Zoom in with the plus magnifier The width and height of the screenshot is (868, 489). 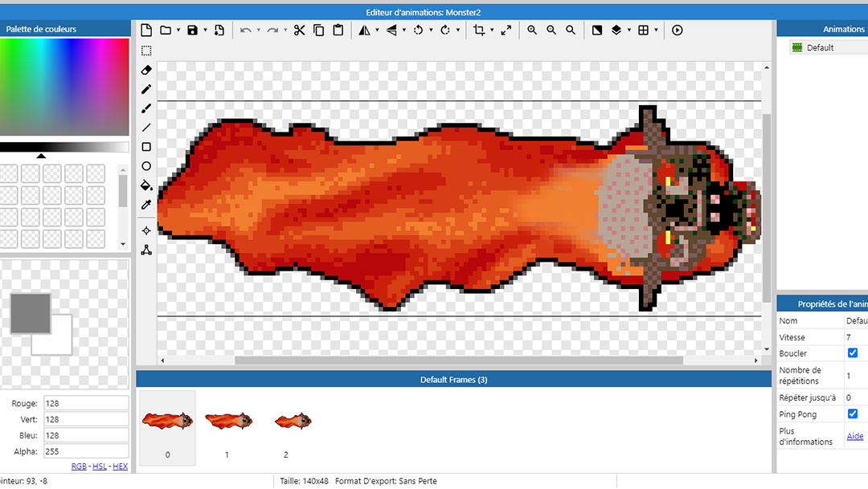[532, 30]
